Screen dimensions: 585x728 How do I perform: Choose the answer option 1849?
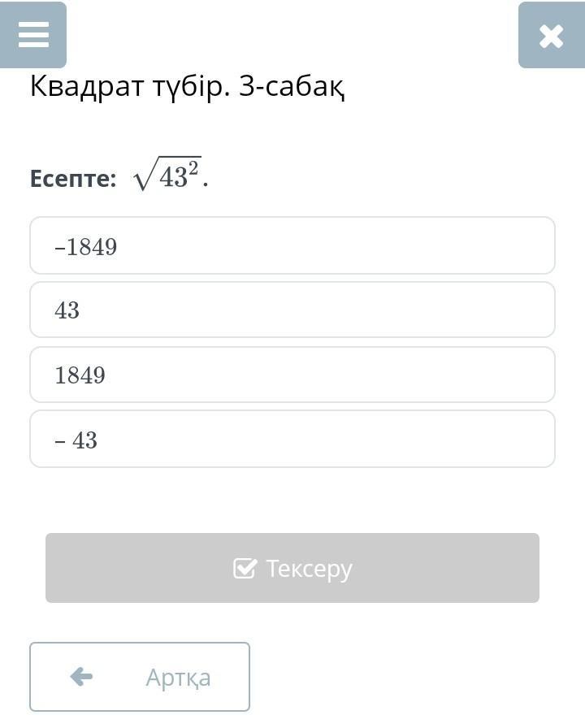point(292,375)
